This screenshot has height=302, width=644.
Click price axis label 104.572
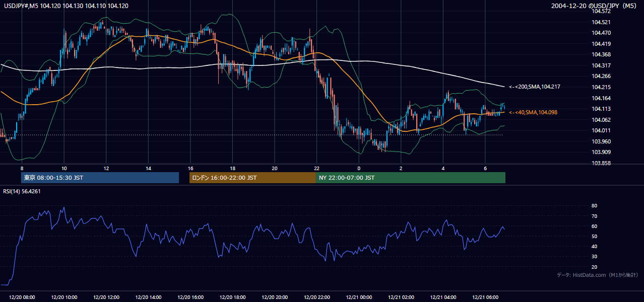click(602, 11)
